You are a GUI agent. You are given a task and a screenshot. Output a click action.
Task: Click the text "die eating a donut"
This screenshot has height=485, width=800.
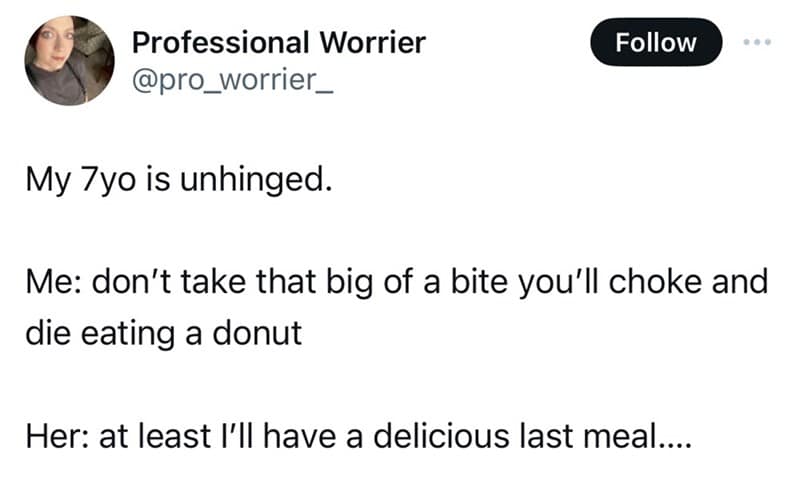click(163, 332)
